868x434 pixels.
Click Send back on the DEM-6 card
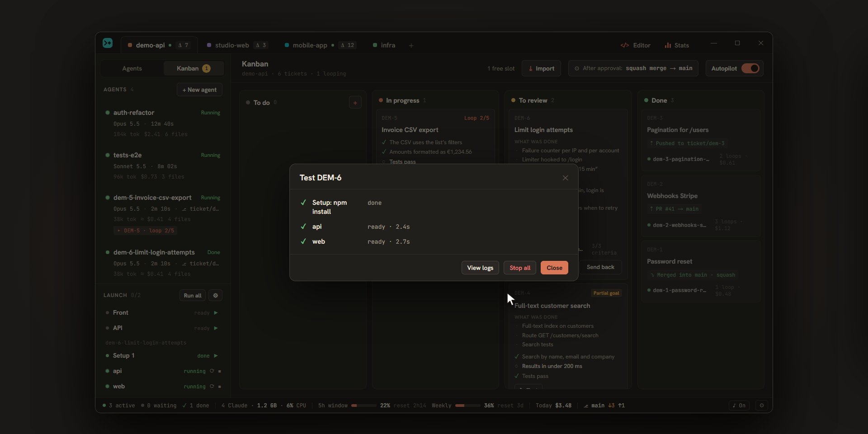(600, 267)
